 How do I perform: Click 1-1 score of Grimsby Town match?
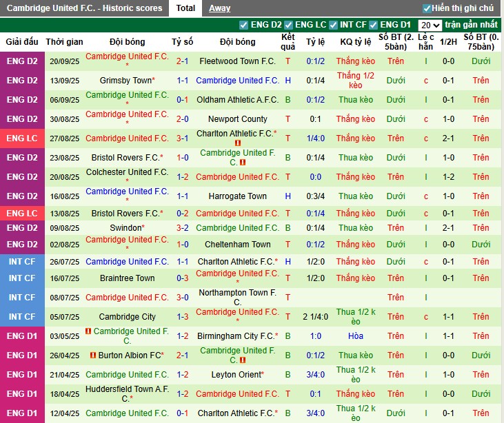click(182, 81)
